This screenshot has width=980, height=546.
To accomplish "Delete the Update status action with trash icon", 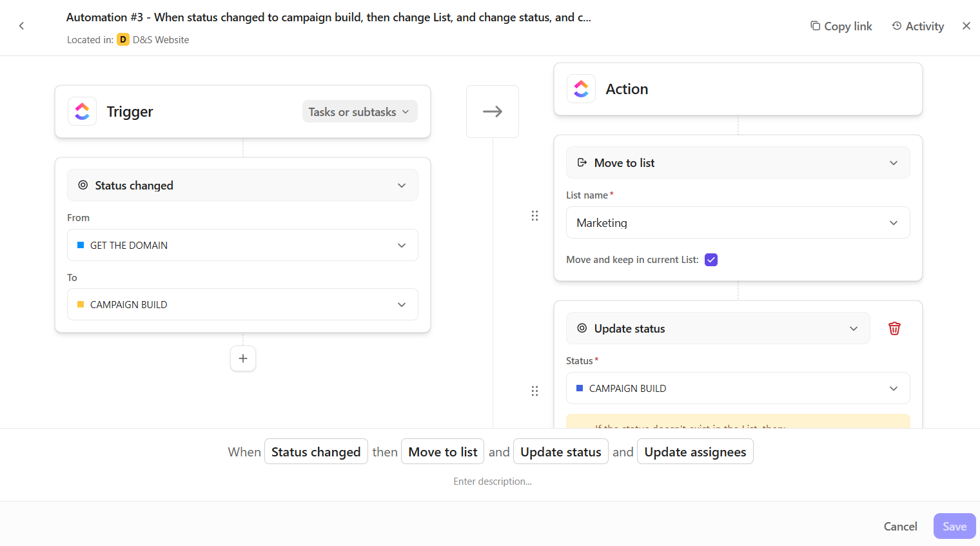I will [894, 329].
